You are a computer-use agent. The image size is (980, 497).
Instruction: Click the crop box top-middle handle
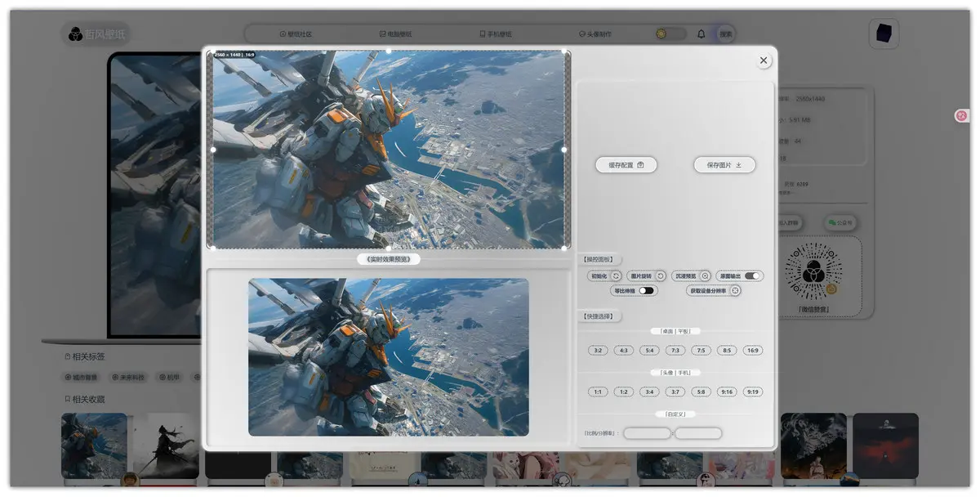389,51
